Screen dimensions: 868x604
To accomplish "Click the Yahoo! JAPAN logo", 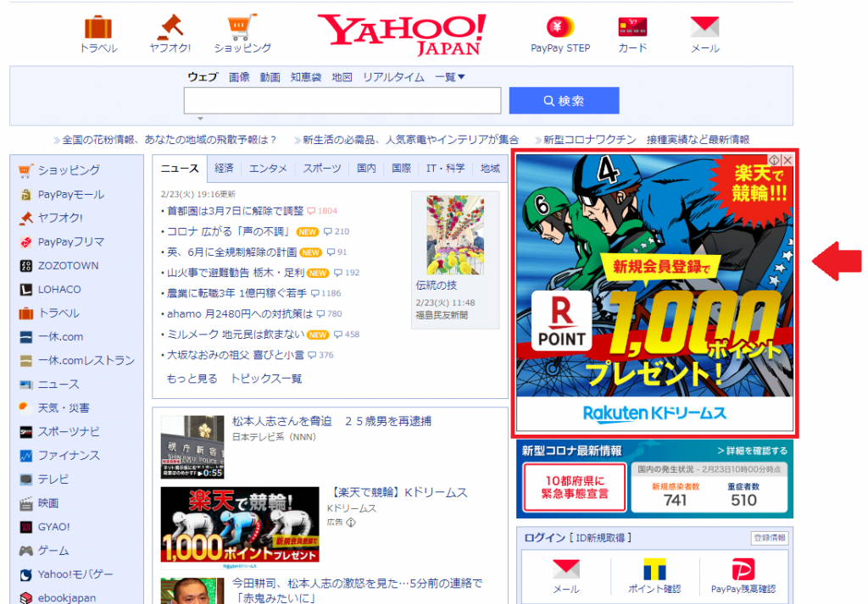I will [401, 34].
